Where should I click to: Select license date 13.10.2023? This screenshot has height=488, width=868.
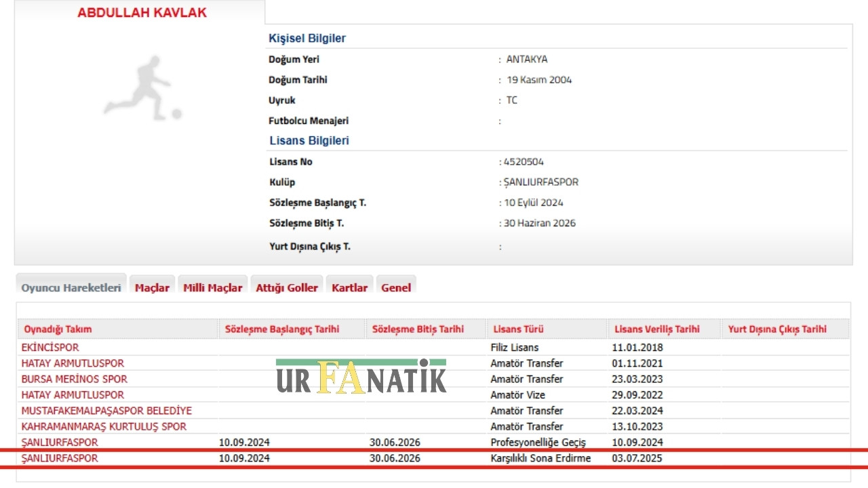(x=637, y=426)
